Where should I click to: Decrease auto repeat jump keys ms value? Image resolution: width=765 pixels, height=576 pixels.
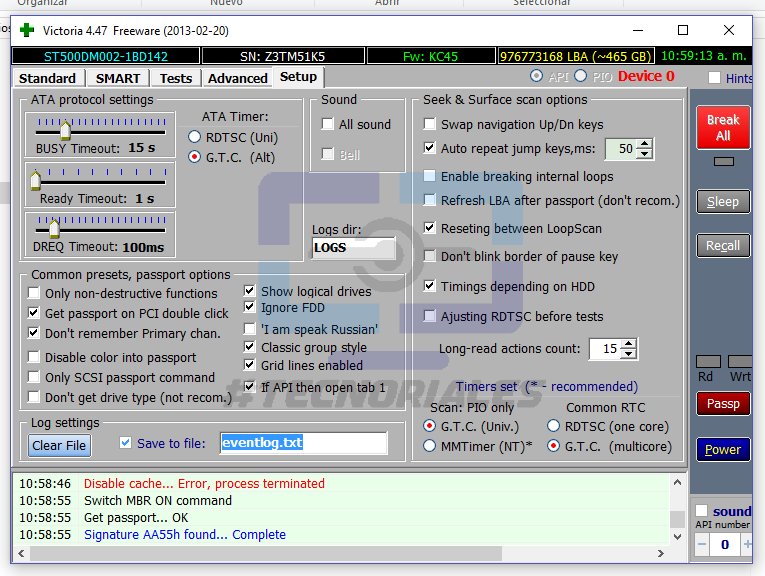[x=644, y=154]
